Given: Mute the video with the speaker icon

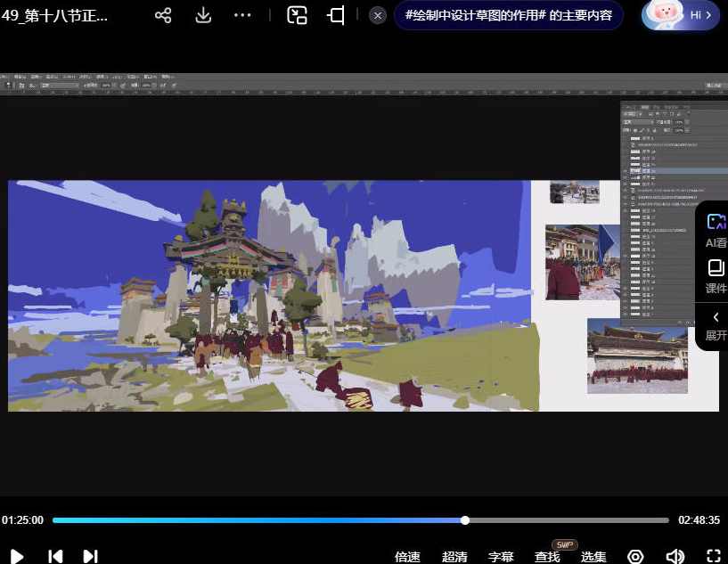Looking at the screenshot, I should (x=675, y=557).
